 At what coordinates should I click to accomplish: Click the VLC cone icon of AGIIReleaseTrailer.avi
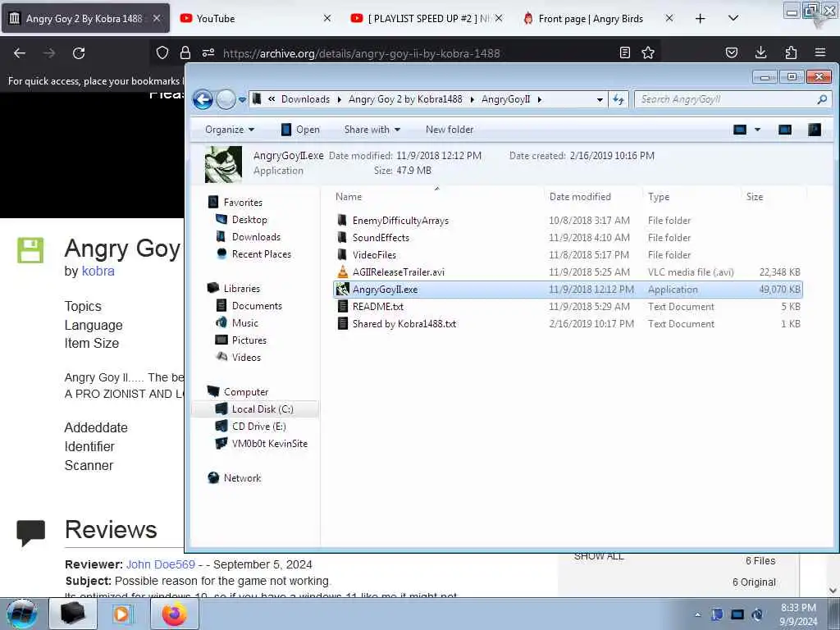(x=343, y=272)
